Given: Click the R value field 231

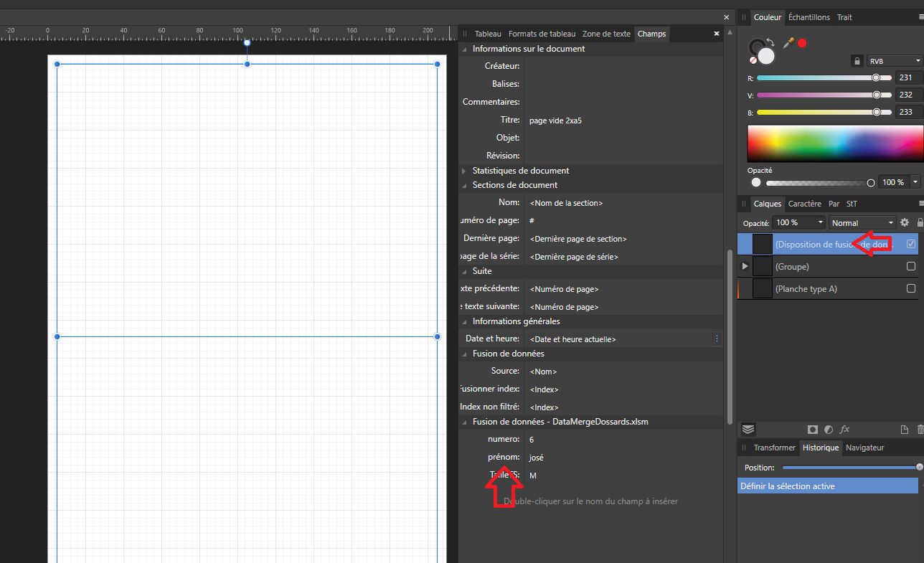Looking at the screenshot, I should tap(908, 77).
